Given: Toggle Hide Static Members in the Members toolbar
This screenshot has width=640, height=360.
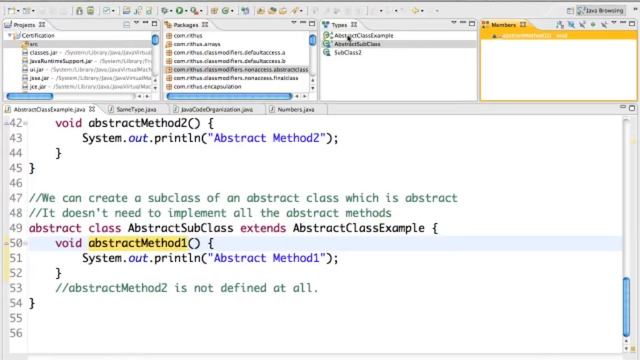Looking at the screenshot, I should 582,25.
